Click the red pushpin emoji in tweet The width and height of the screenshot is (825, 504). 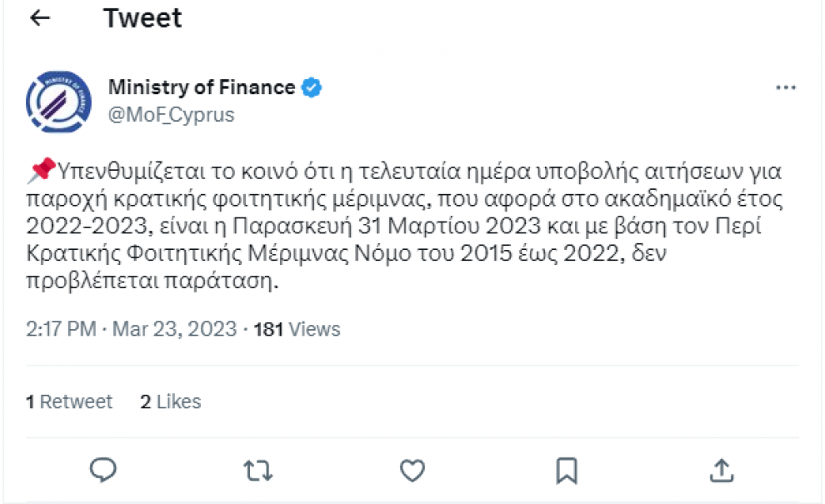41,172
